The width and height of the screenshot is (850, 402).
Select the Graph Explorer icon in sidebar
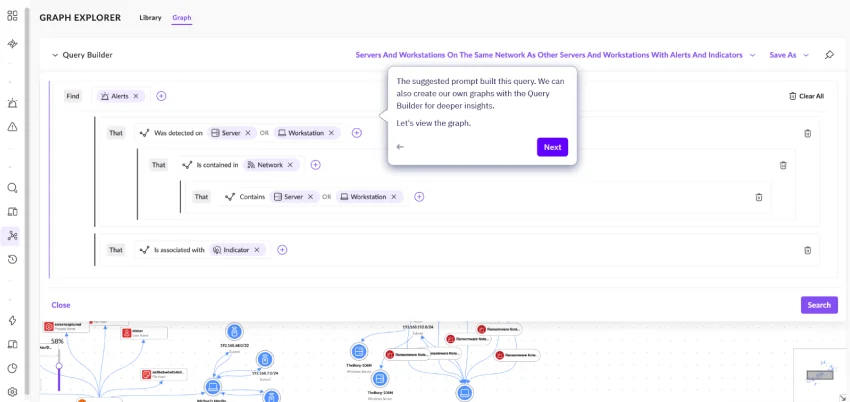pyautogui.click(x=12, y=236)
